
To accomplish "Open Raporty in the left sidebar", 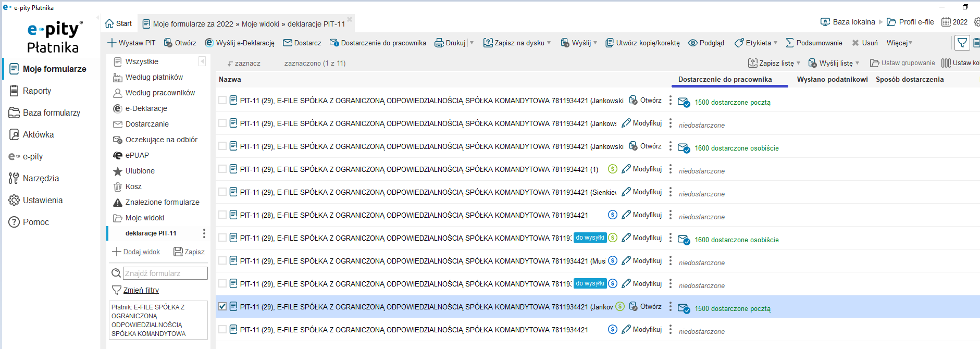I will coord(30,91).
